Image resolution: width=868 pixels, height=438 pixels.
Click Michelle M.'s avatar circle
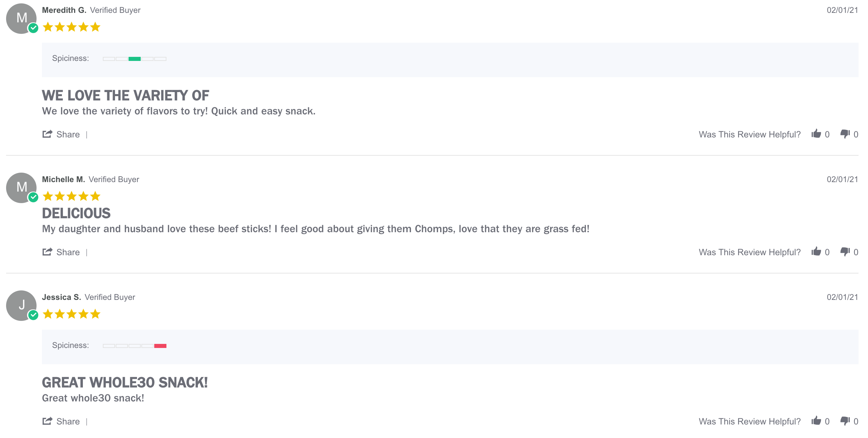21,188
